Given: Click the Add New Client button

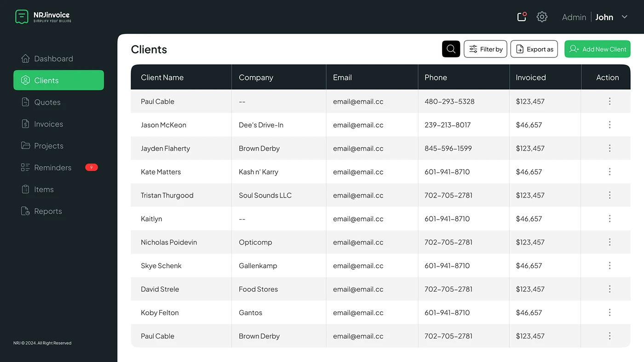Looking at the screenshot, I should click(597, 49).
